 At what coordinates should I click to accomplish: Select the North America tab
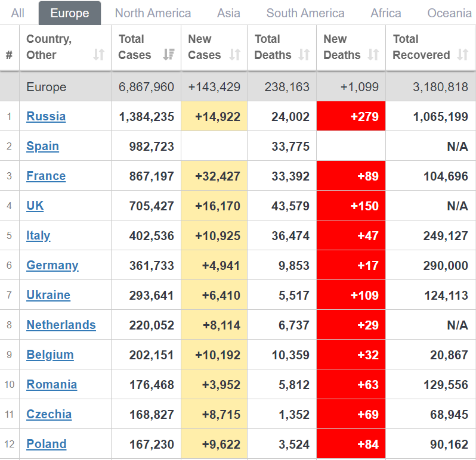(153, 13)
